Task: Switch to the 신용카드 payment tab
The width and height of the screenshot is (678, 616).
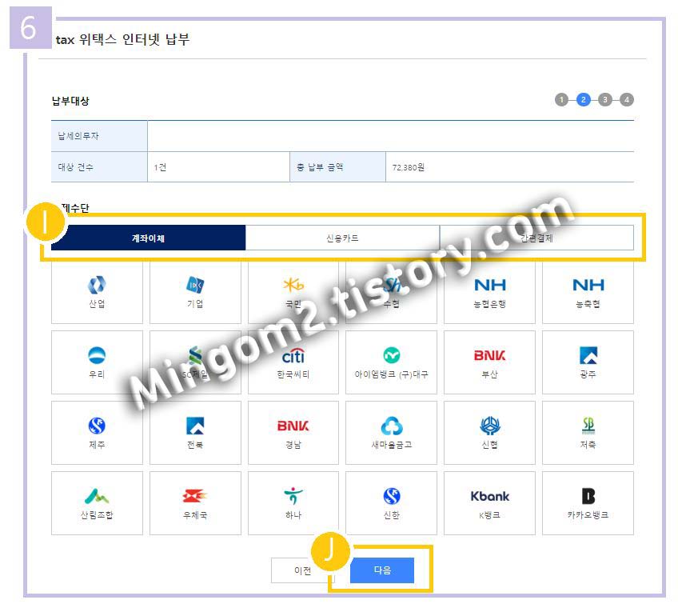Action: (342, 238)
